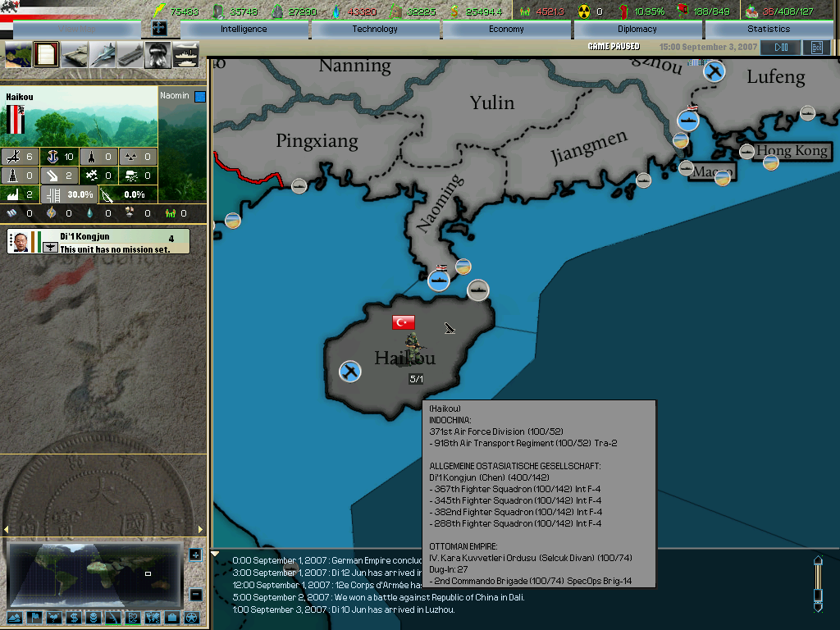Image resolution: width=840 pixels, height=630 pixels.
Task: Click the airbase icon on Haikou island
Action: click(x=350, y=371)
